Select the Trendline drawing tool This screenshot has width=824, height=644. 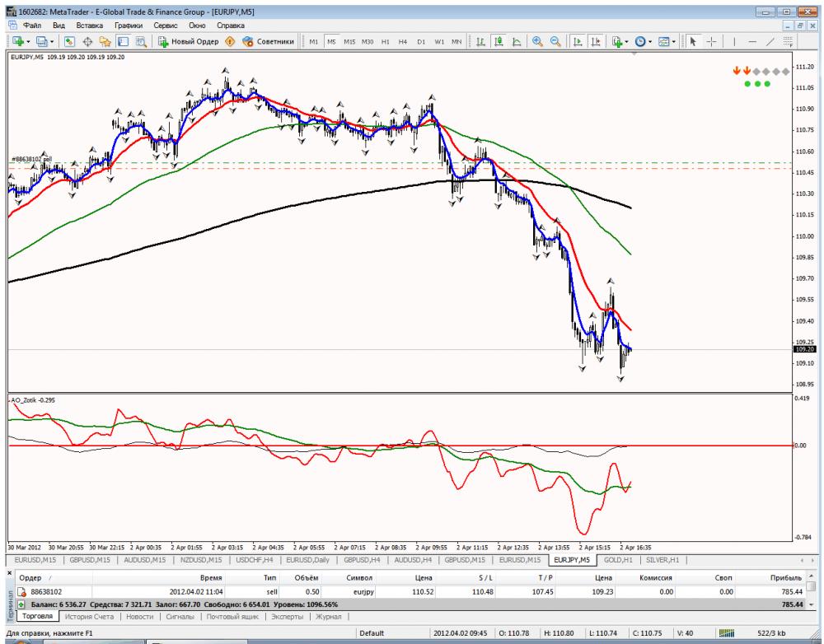point(770,41)
